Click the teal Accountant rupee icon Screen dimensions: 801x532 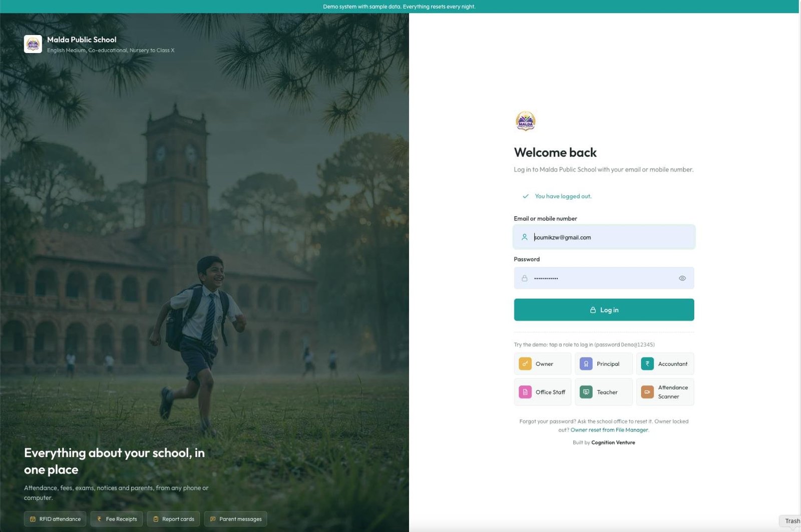click(647, 364)
